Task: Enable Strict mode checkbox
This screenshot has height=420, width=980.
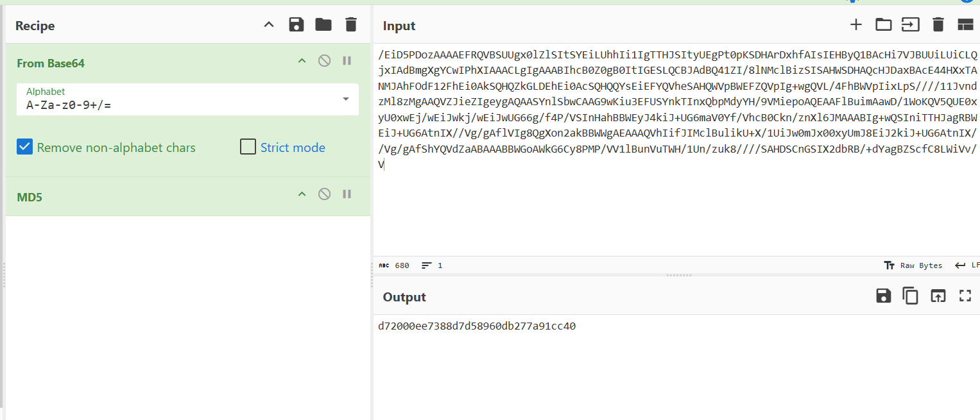Action: (248, 147)
